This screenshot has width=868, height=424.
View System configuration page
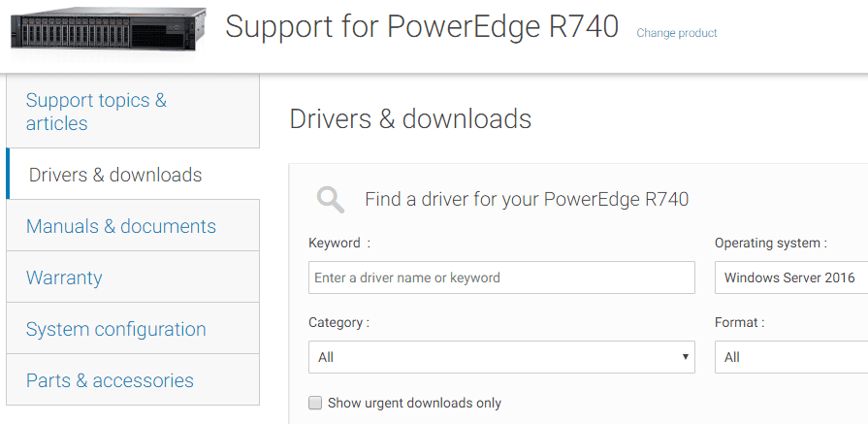coord(116,329)
